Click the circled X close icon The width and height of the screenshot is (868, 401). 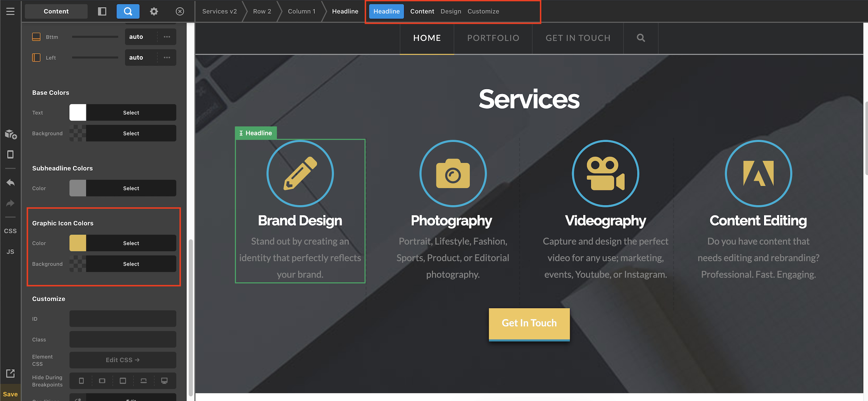[x=180, y=11]
